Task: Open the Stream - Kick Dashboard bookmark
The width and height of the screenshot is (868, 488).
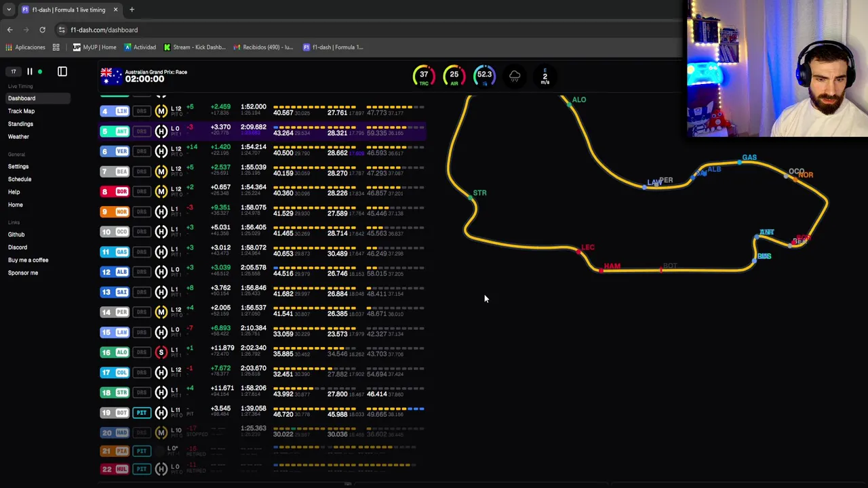Action: [195, 47]
